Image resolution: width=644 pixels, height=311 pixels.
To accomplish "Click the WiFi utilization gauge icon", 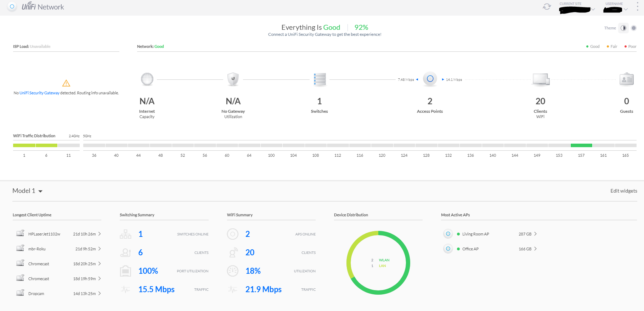I will (x=233, y=271).
